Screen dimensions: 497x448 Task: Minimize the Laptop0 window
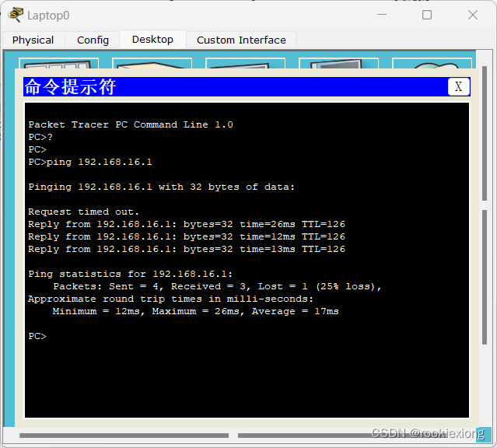coord(382,15)
